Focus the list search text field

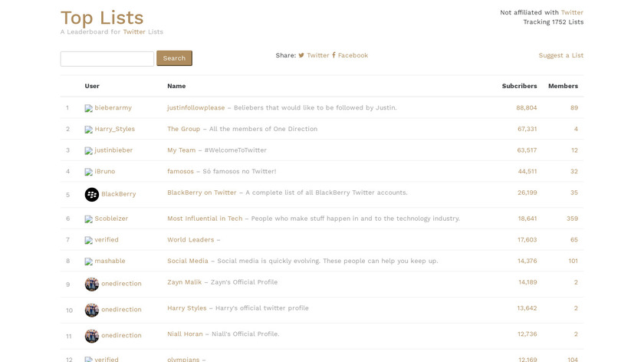coord(107,58)
